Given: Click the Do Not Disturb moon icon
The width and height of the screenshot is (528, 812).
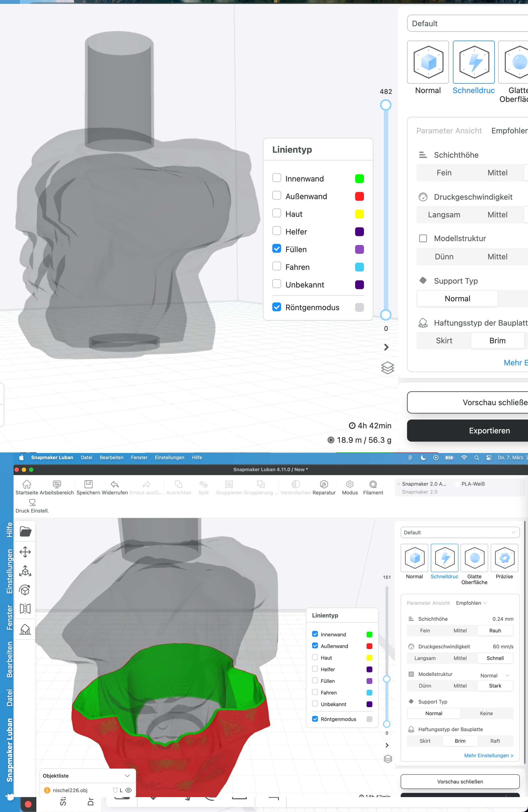Looking at the screenshot, I should coord(423,458).
